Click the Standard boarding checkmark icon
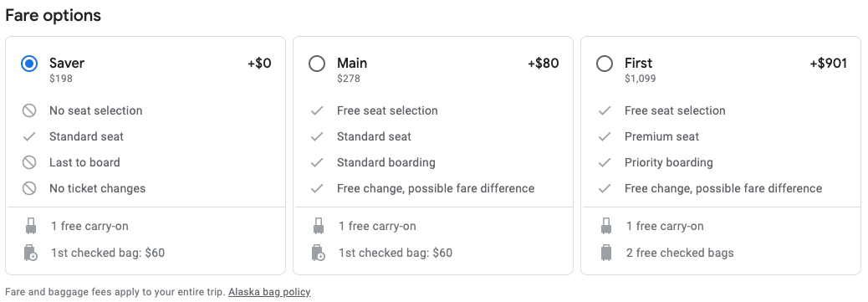868x302 pixels. (x=317, y=162)
